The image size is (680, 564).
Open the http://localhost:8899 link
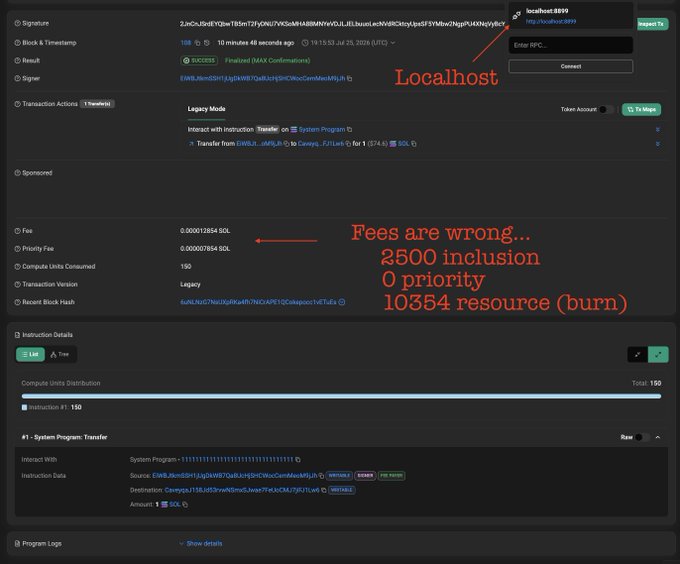[551, 22]
